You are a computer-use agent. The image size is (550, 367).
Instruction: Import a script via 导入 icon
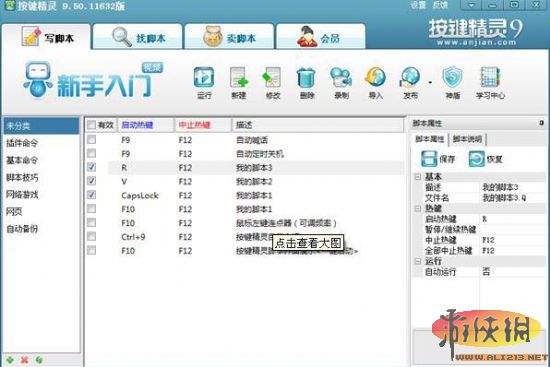tap(375, 78)
